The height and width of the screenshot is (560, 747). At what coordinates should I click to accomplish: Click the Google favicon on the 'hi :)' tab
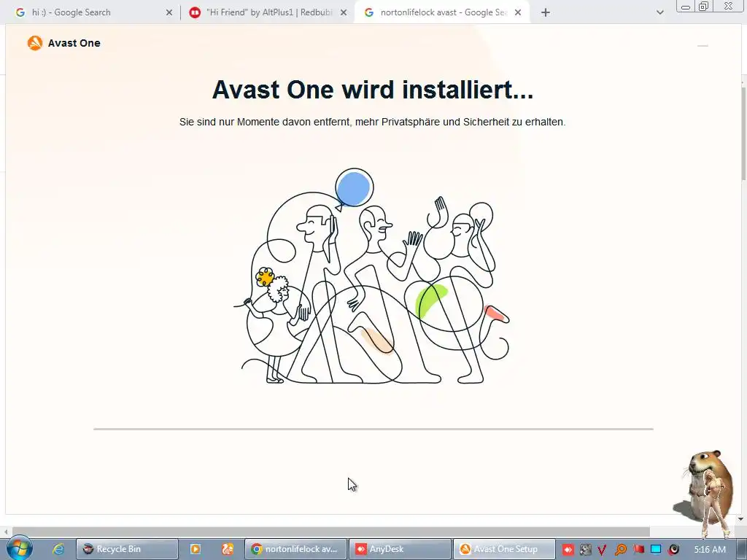coord(20,12)
